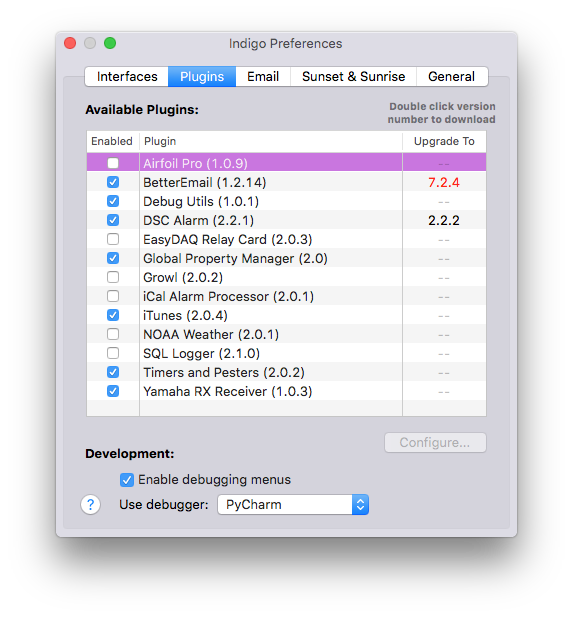Select Debug Utils (1.0.1) plugin name
This screenshot has height=617, width=573.
[201, 201]
